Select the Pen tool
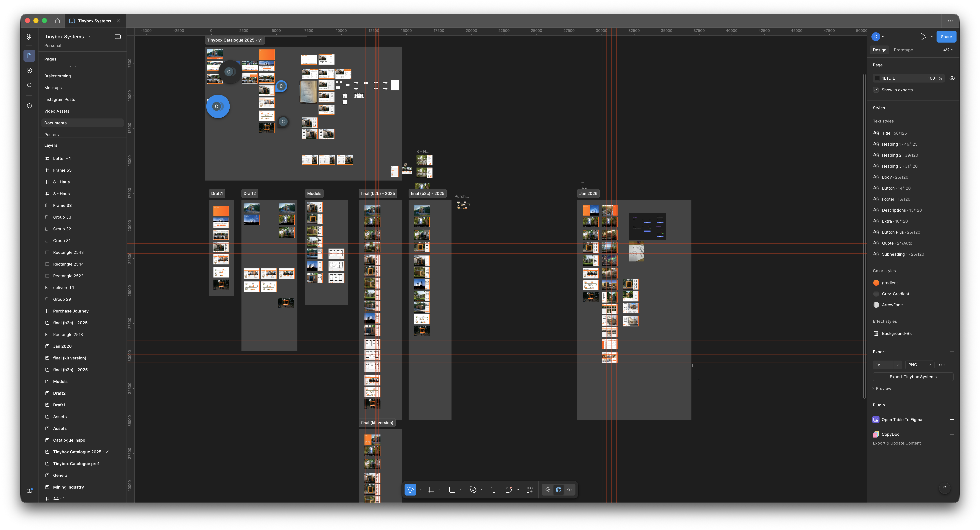This screenshot has width=980, height=530. [x=473, y=490]
